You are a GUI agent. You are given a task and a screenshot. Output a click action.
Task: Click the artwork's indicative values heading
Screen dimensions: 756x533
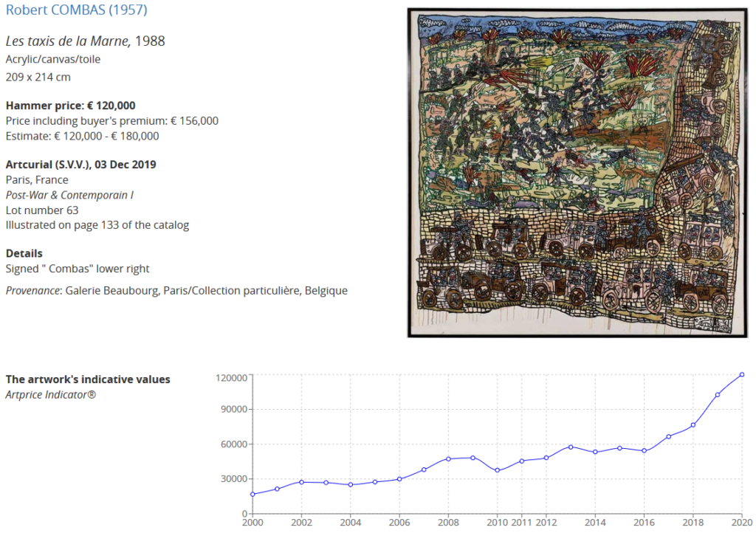tap(88, 379)
